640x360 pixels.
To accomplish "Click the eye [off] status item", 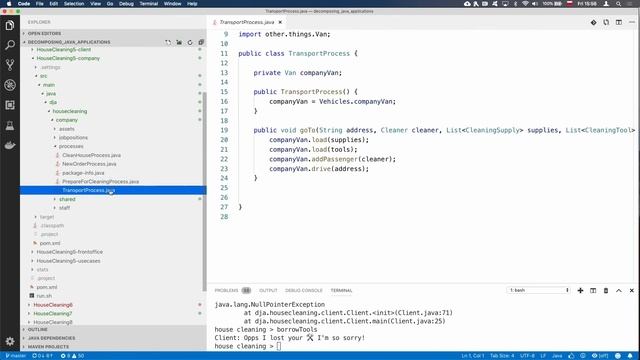I will [x=600, y=356].
